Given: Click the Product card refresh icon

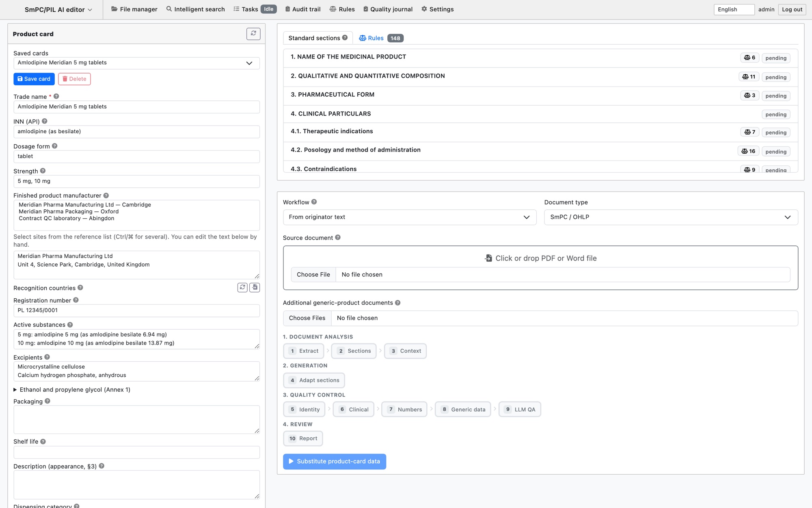Looking at the screenshot, I should click(253, 34).
